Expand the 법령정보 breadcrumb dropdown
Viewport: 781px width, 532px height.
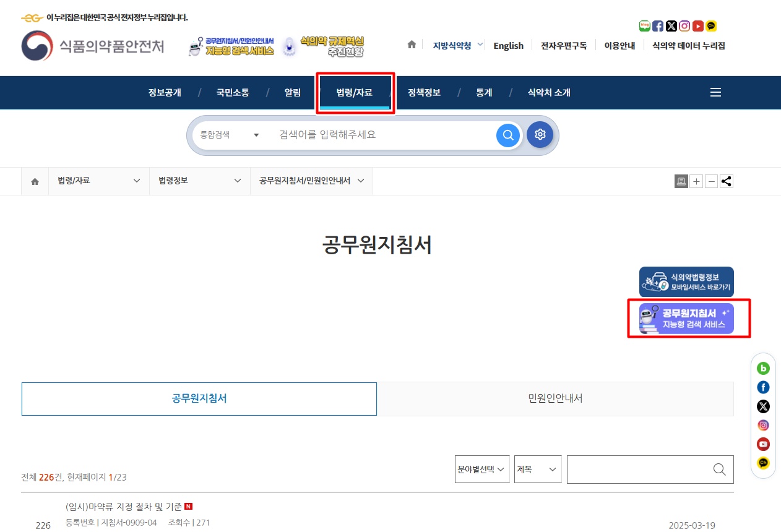point(199,181)
